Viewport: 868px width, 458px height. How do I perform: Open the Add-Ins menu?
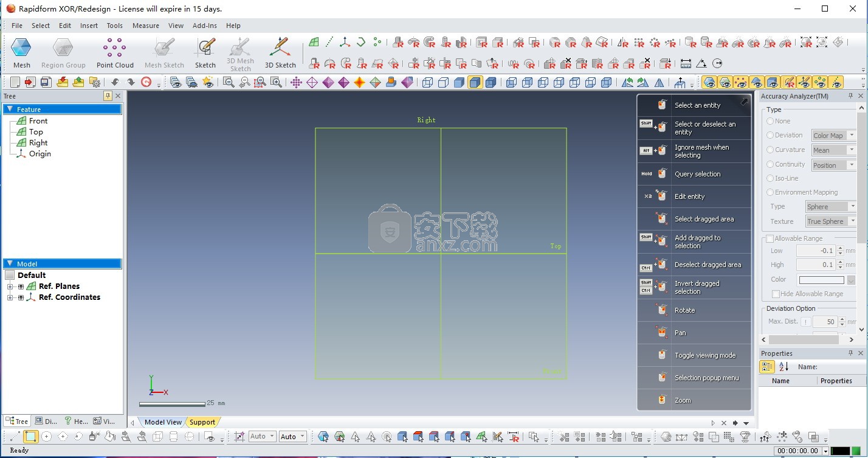(205, 26)
